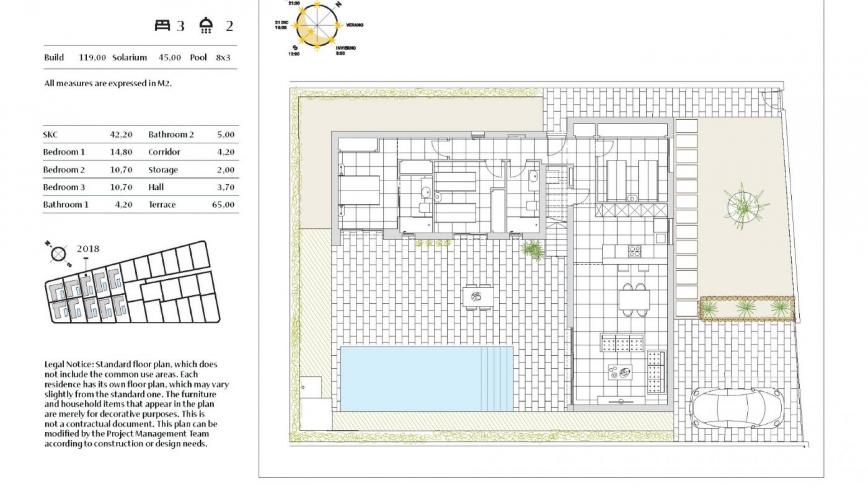Click the bed icon next to 3
The width and height of the screenshot is (868, 488).
pyautogui.click(x=162, y=25)
